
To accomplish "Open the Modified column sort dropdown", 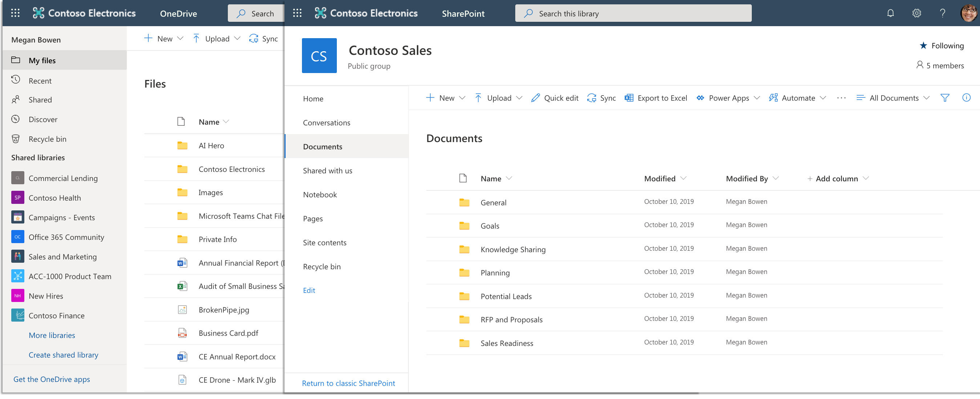I will click(x=683, y=178).
